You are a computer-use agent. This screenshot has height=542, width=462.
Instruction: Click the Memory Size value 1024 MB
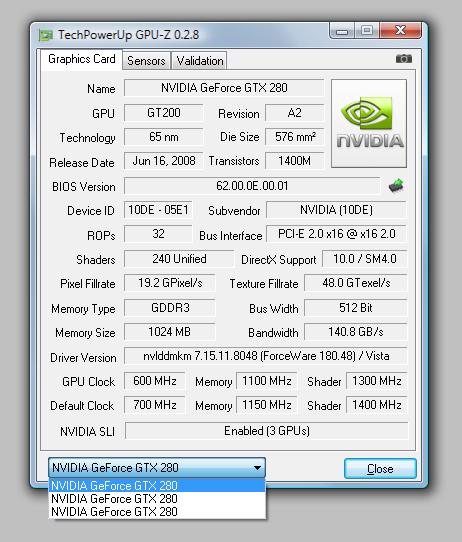(x=170, y=332)
